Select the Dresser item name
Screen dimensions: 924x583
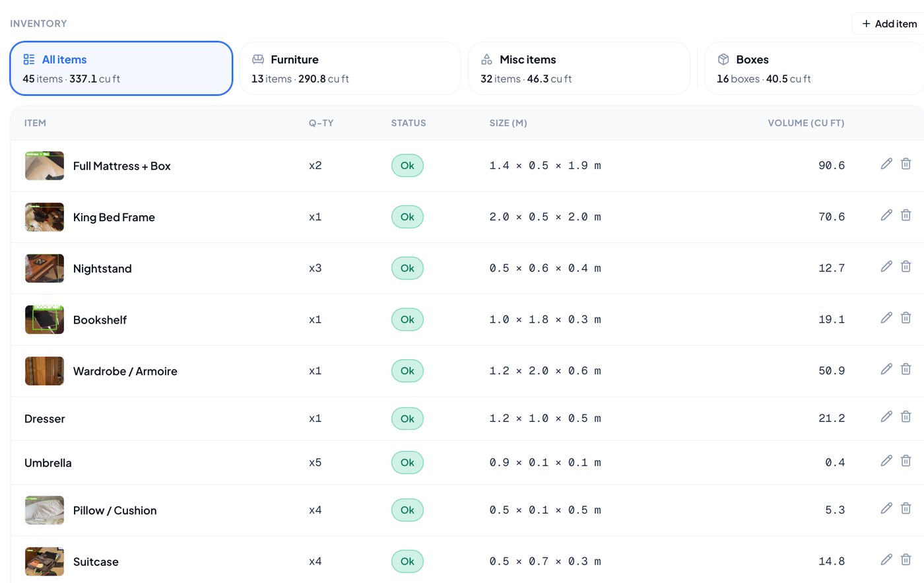click(45, 419)
